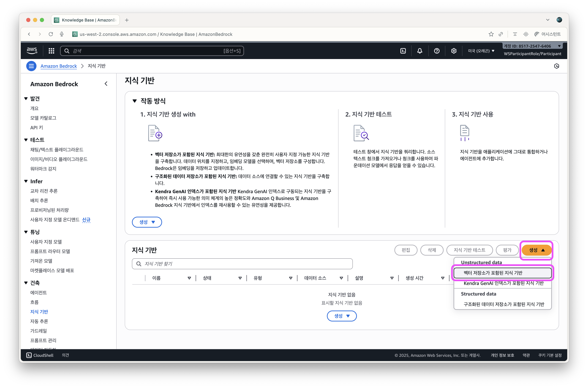
Task: Click the hexagon icon on the breadcrumb bar
Action: (x=556, y=66)
